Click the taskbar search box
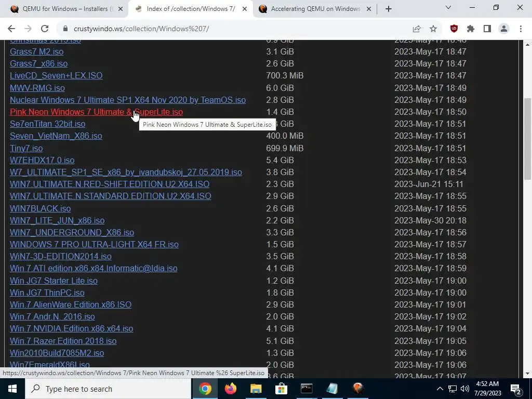 click(x=108, y=389)
